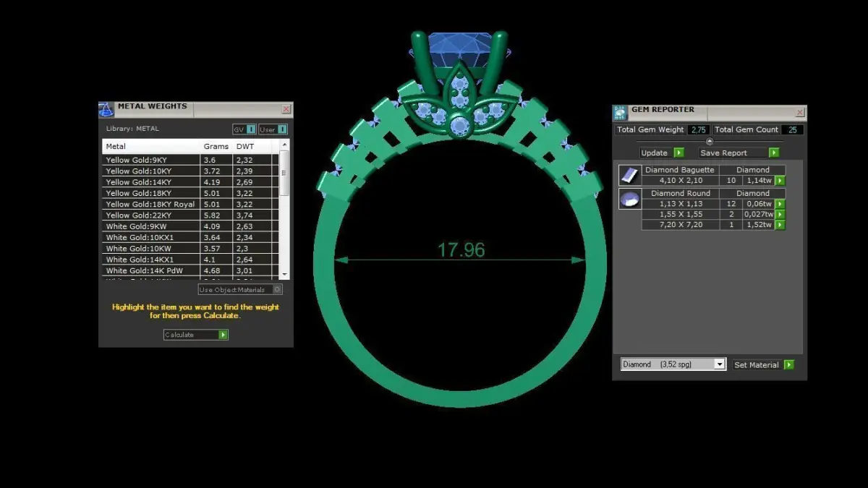Image resolution: width=868 pixels, height=488 pixels.
Task: Click green arrow beside 1,52tw row
Action: (780, 225)
